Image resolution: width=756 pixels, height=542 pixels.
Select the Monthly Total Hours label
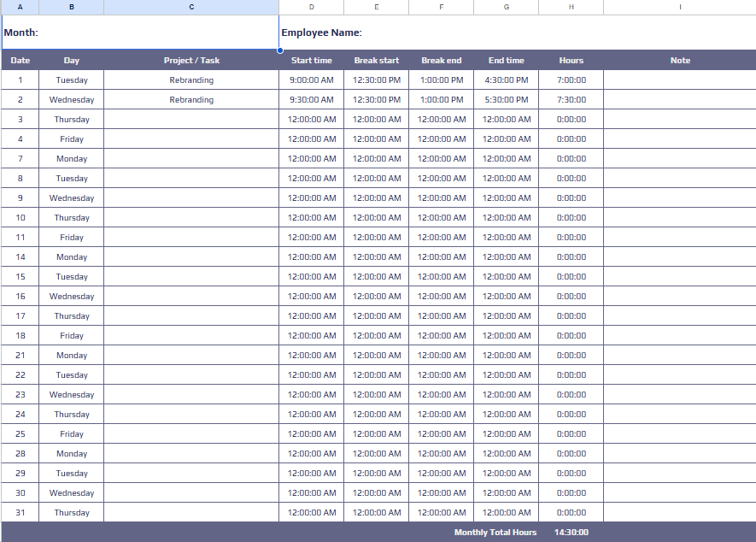point(495,533)
